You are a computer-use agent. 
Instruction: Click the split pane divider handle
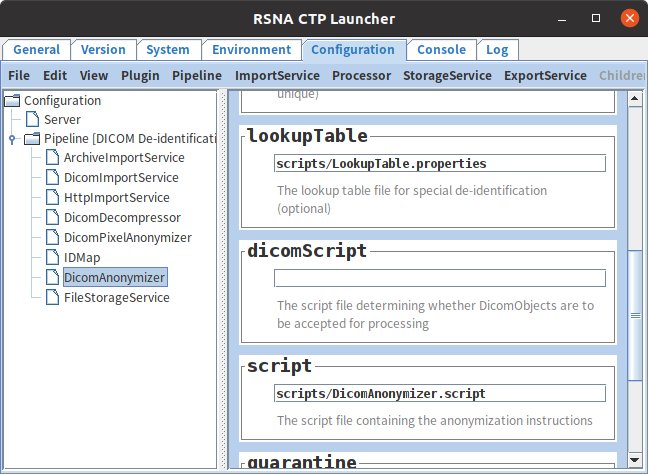pos(223,280)
